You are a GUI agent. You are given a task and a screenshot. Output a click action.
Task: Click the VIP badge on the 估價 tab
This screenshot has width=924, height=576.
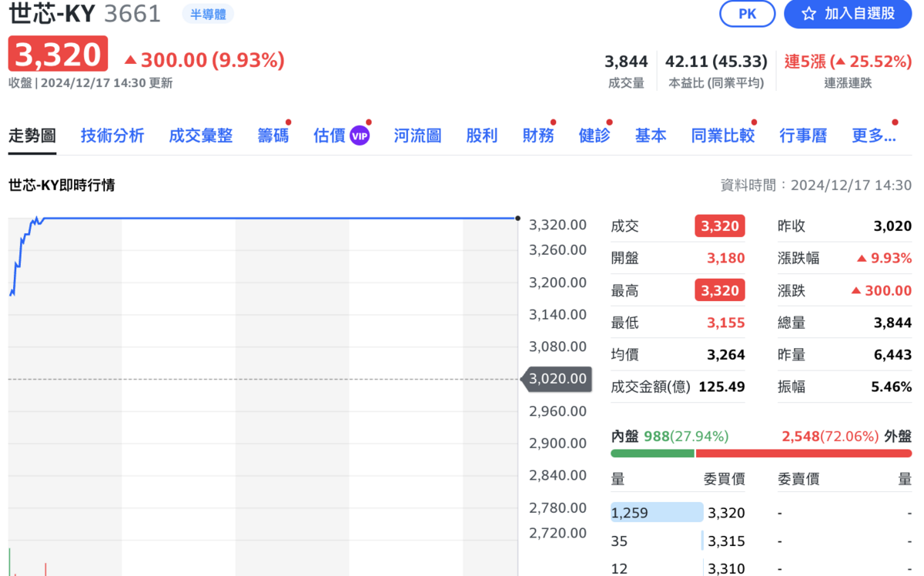point(360,135)
